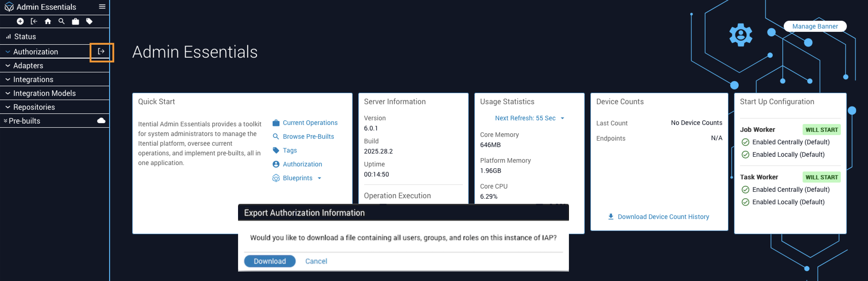Click the Authorization export icon
The height and width of the screenshot is (281, 868).
click(101, 51)
